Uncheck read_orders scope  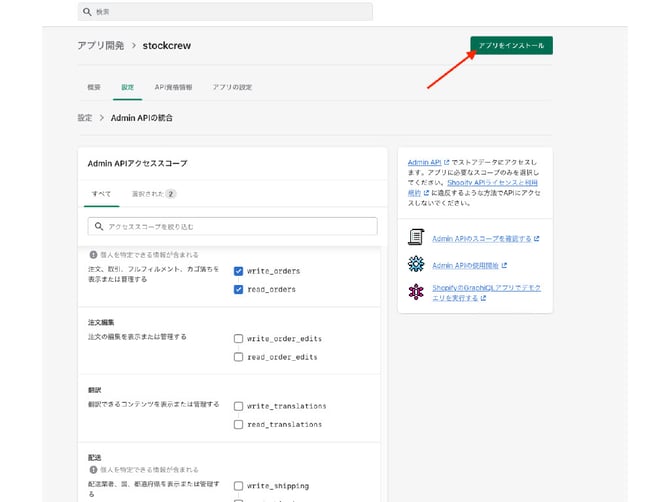pyautogui.click(x=238, y=290)
